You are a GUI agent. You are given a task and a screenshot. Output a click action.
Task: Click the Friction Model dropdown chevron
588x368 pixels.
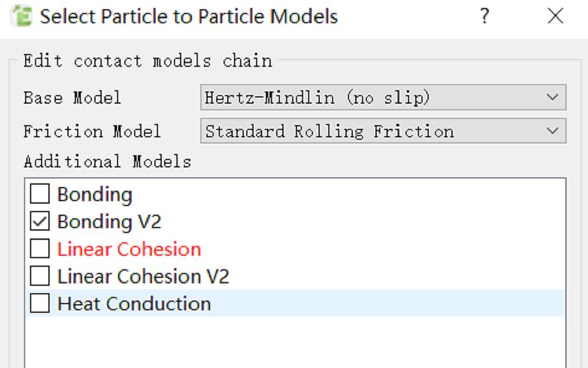(x=552, y=131)
